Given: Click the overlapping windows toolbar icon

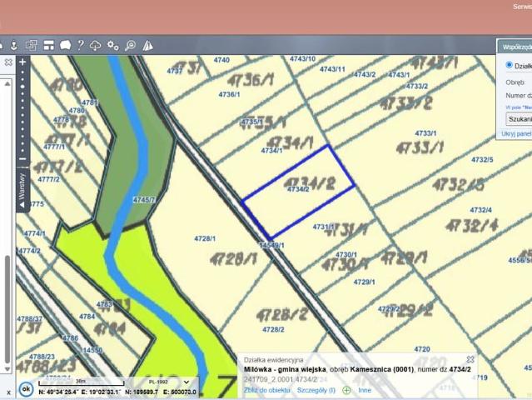Looking at the screenshot, I should pos(32,45).
